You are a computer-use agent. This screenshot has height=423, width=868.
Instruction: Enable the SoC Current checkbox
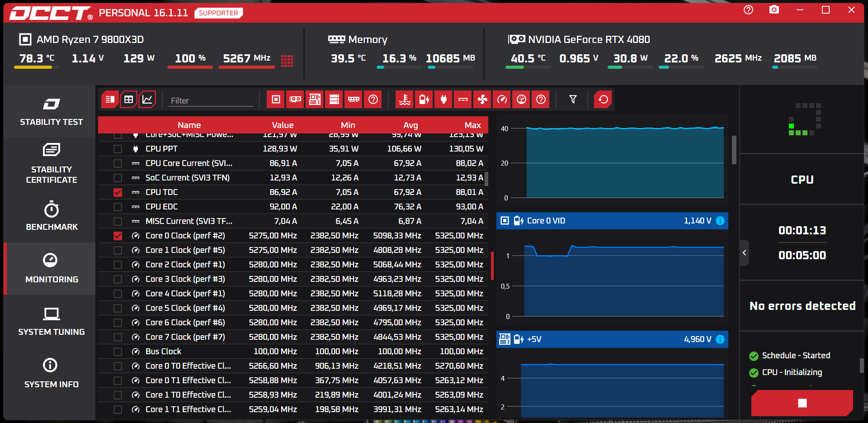[118, 178]
